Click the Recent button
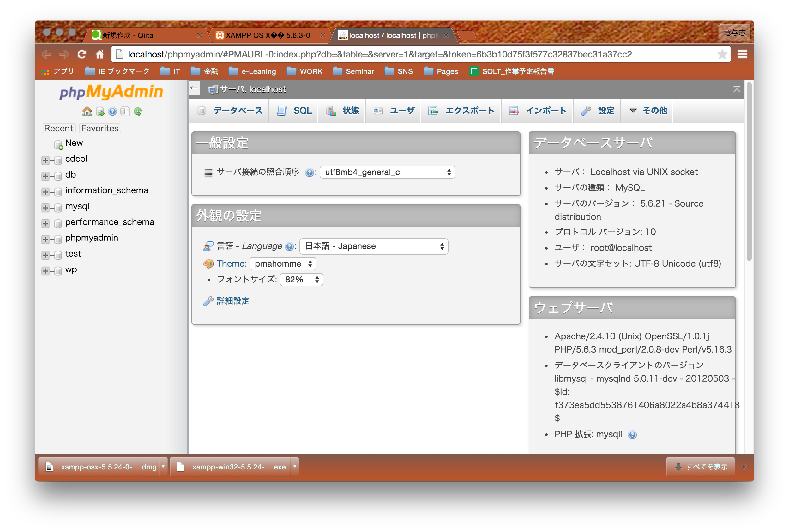The image size is (789, 532). pos(58,128)
